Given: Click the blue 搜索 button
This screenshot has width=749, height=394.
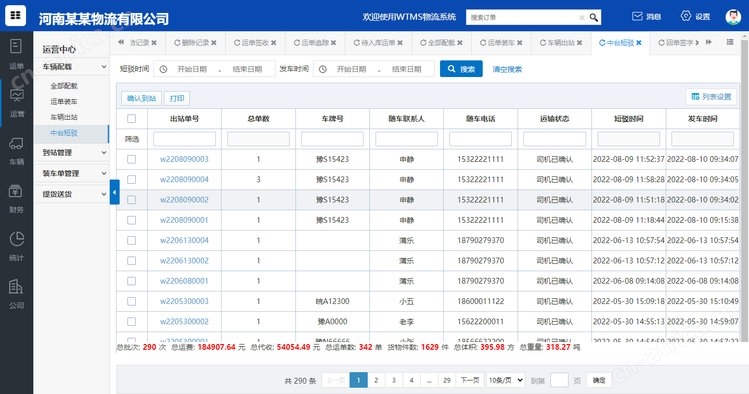Looking at the screenshot, I should click(x=461, y=69).
